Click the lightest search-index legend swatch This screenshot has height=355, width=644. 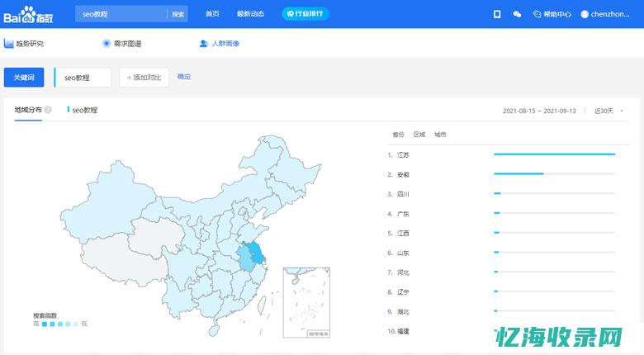76,324
